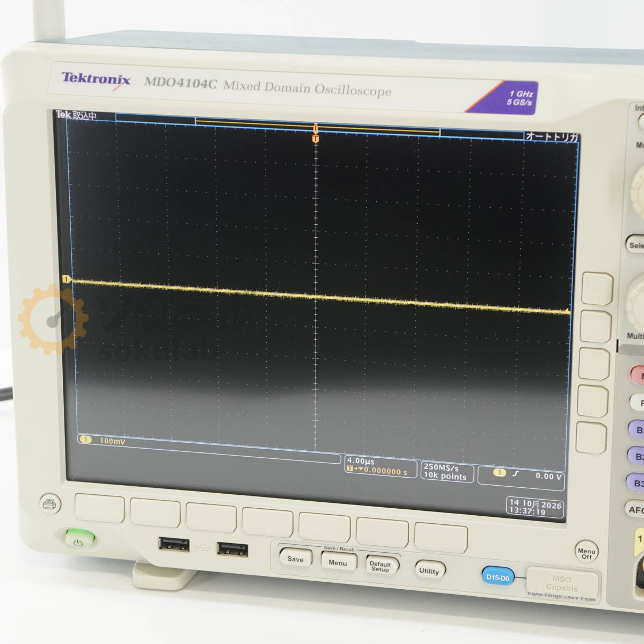Click channel 1 ground reference marker

pos(67,280)
